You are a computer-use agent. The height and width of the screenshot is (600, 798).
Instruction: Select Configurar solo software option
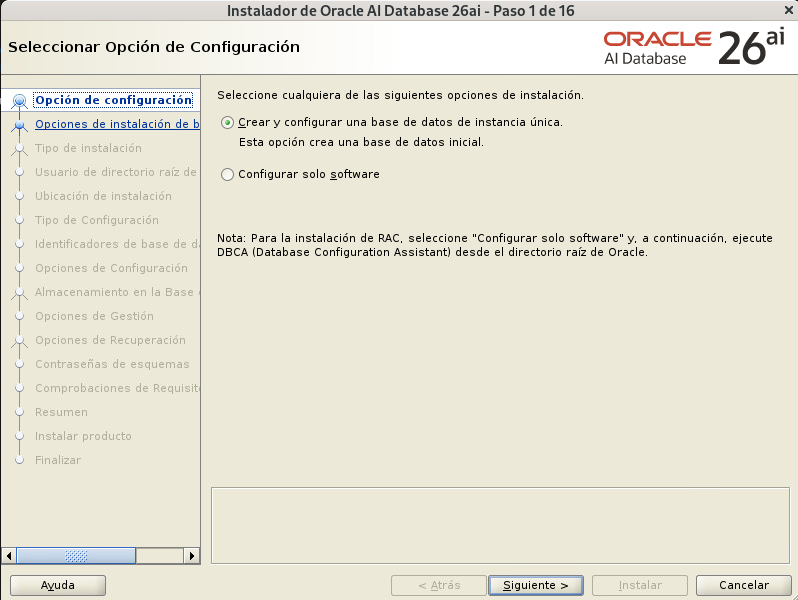(x=228, y=174)
